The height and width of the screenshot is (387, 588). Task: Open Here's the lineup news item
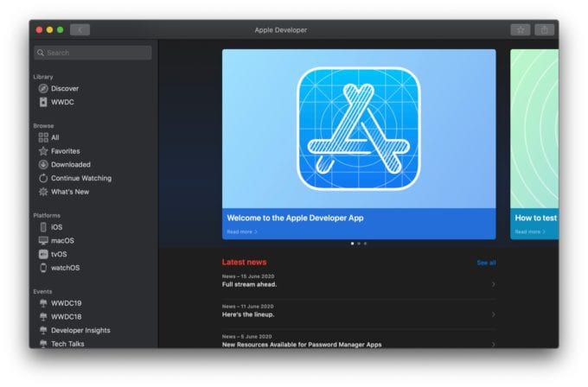pos(359,311)
